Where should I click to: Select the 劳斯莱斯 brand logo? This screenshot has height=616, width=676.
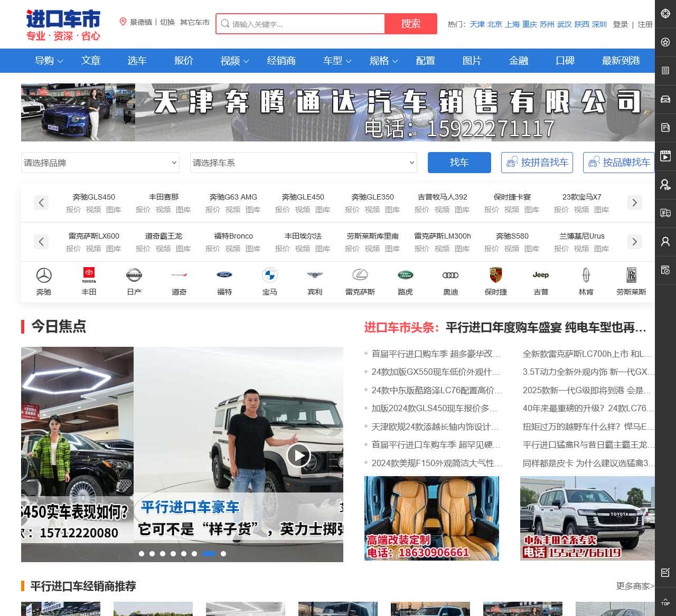[631, 275]
